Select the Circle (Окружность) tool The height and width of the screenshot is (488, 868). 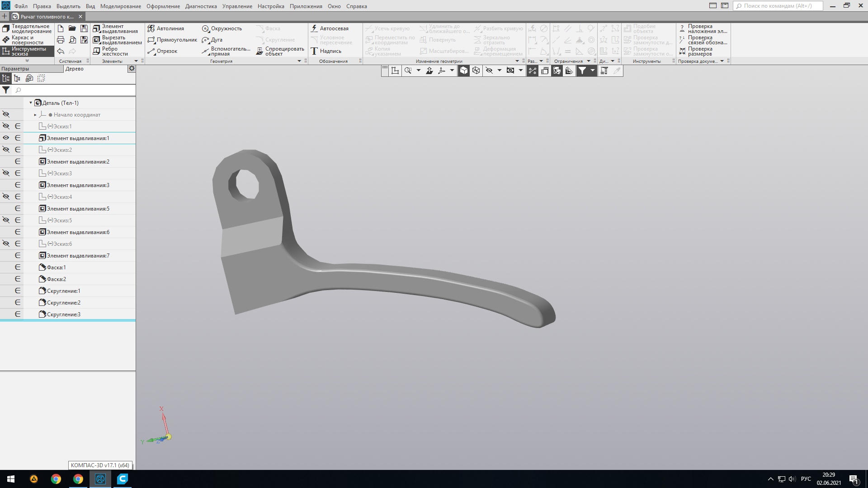point(222,28)
